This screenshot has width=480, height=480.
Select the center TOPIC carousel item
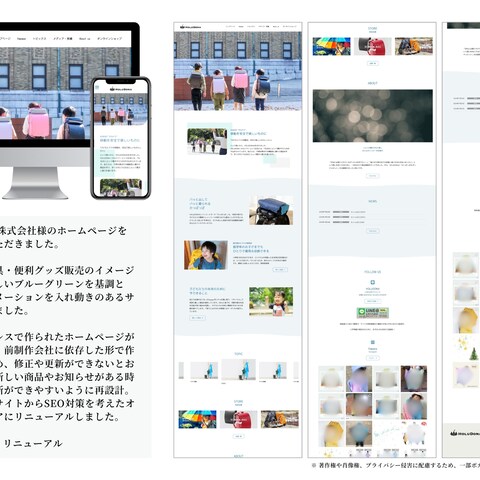[x=238, y=370]
